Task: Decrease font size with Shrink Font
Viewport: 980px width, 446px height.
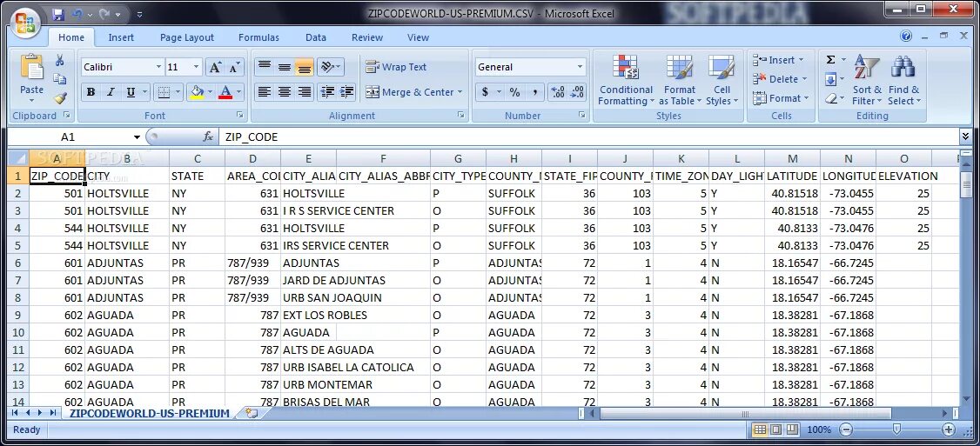Action: [234, 67]
